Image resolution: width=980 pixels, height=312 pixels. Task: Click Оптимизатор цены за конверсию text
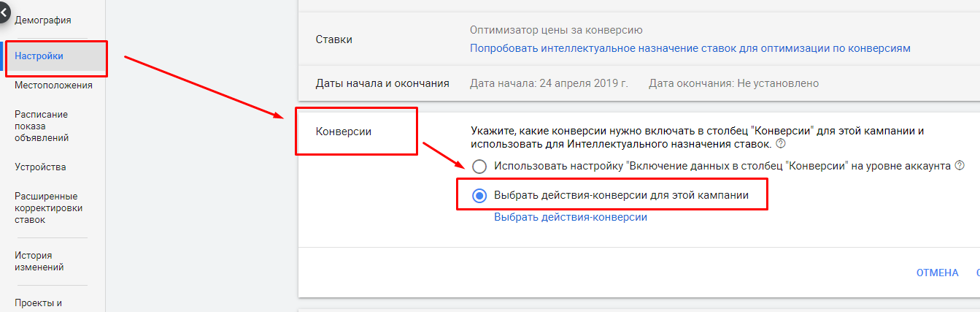(556, 30)
